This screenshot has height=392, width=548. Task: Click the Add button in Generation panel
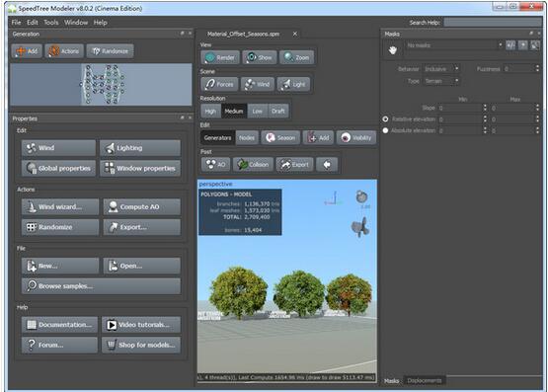pyautogui.click(x=27, y=51)
